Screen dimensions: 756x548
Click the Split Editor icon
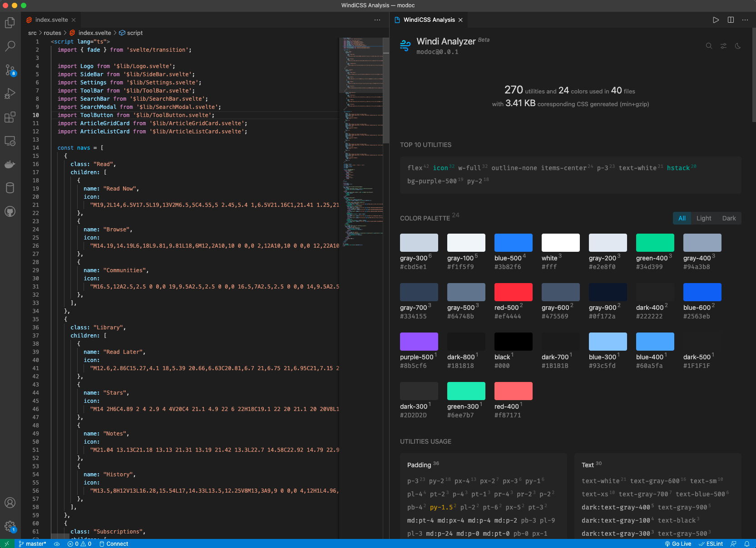tap(731, 20)
